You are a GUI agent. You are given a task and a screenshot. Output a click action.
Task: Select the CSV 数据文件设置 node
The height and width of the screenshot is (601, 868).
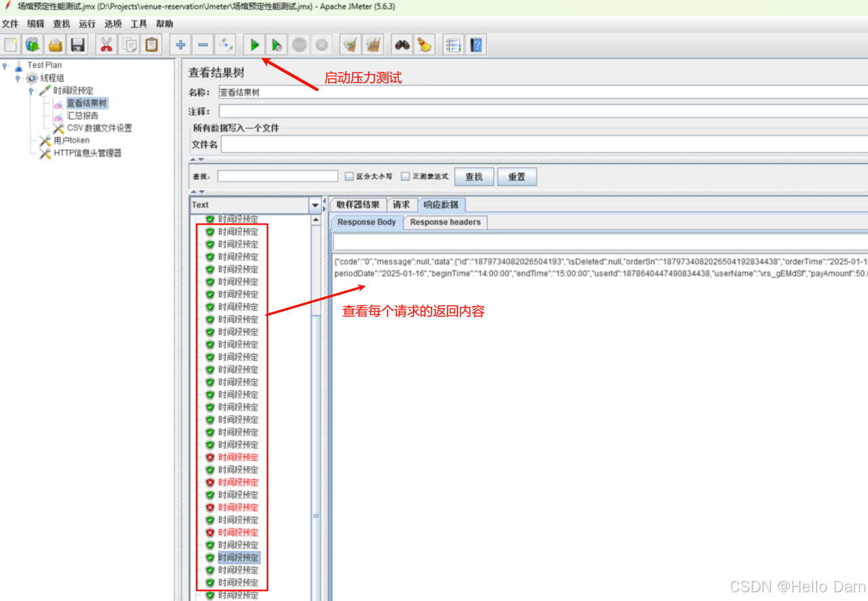point(99,128)
